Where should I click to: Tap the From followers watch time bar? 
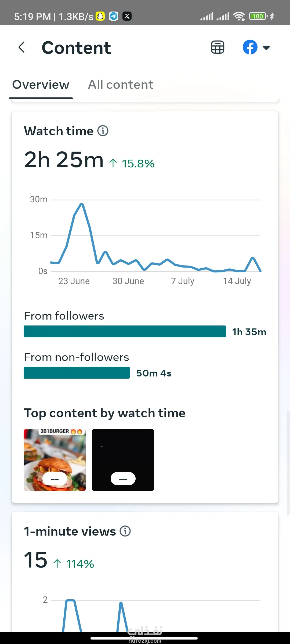(125, 331)
